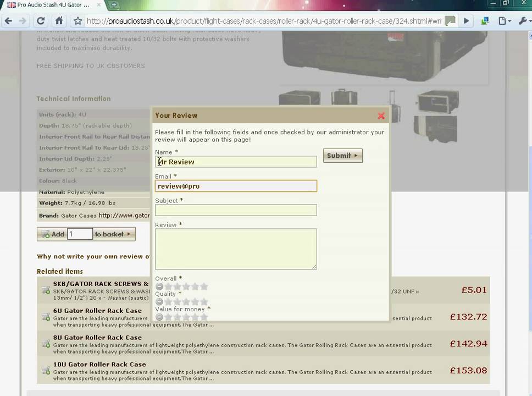View the bottom right rack case thumbnail
532x396 pixels.
436,129
